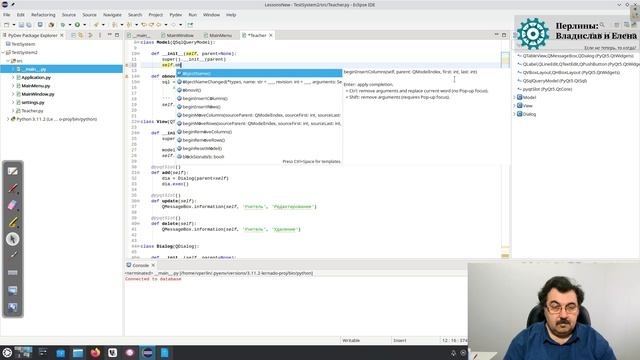Choose beginRemoveRows() completion proposal
This screenshot has height=360, width=640.
(259, 140)
